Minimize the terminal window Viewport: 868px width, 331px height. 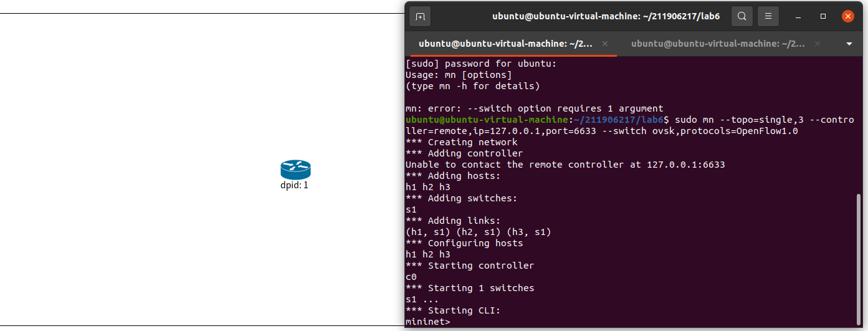pyautogui.click(x=798, y=16)
